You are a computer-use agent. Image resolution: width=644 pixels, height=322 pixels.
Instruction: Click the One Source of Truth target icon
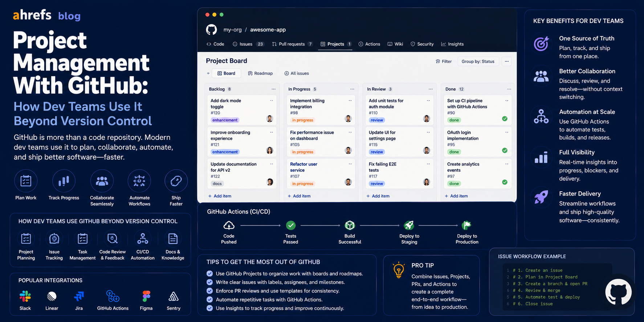click(541, 44)
